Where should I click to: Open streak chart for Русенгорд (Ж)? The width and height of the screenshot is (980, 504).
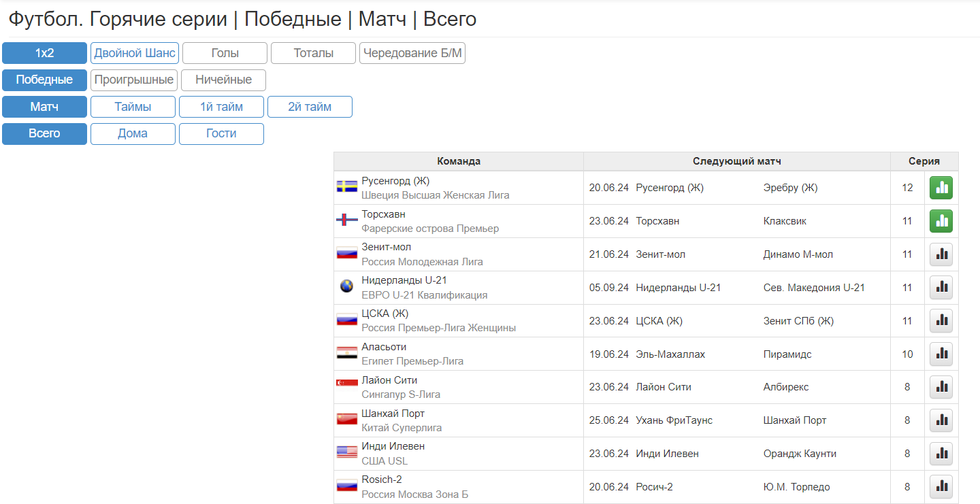(x=941, y=188)
